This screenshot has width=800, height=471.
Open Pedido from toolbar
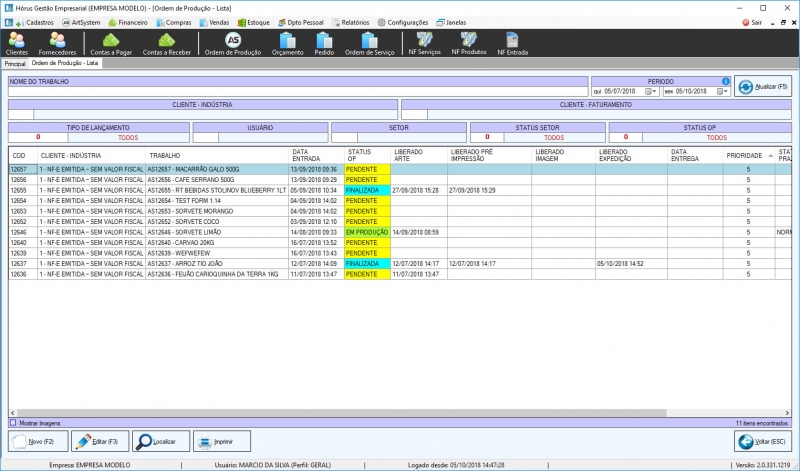click(324, 43)
